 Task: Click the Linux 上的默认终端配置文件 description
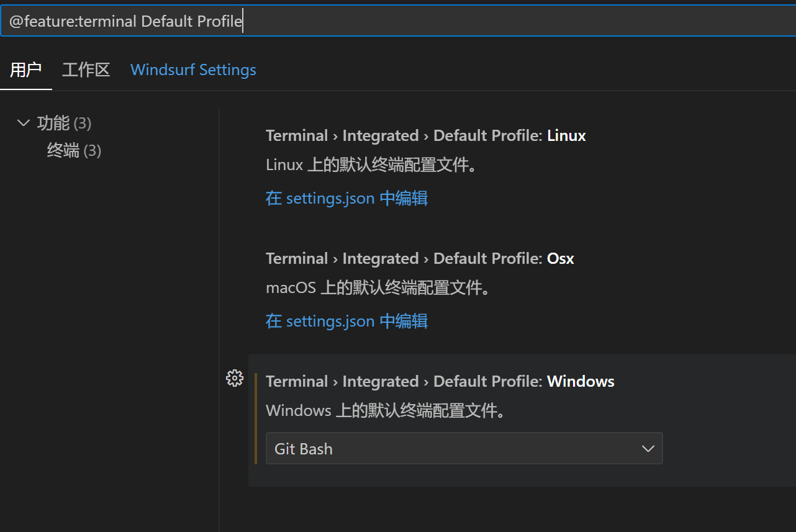[371, 165]
